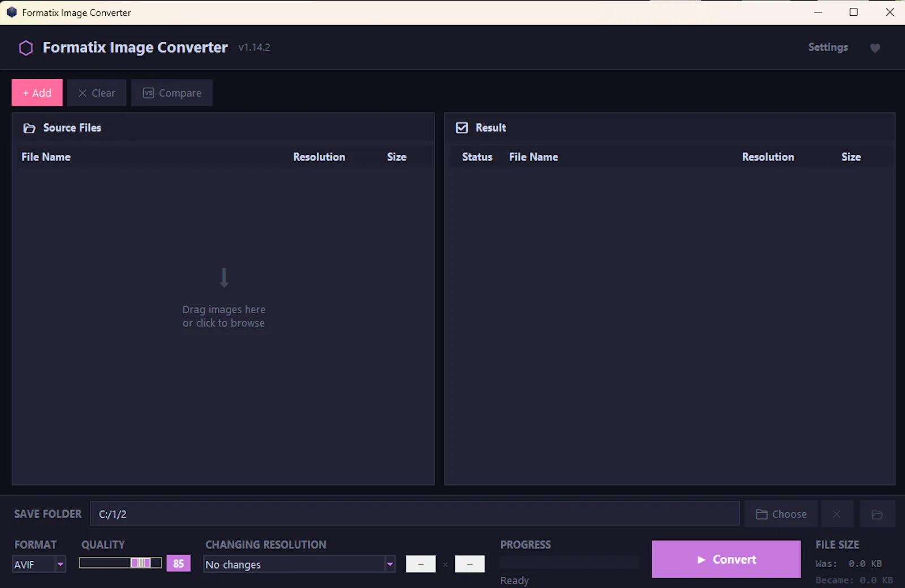This screenshot has width=905, height=588.
Task: Open the save folder in explorer
Action: (x=877, y=514)
